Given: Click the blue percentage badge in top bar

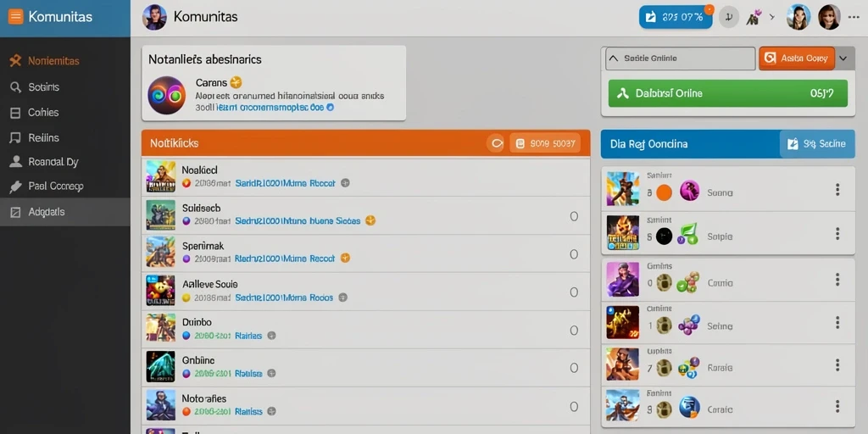Looking at the screenshot, I should click(x=676, y=17).
